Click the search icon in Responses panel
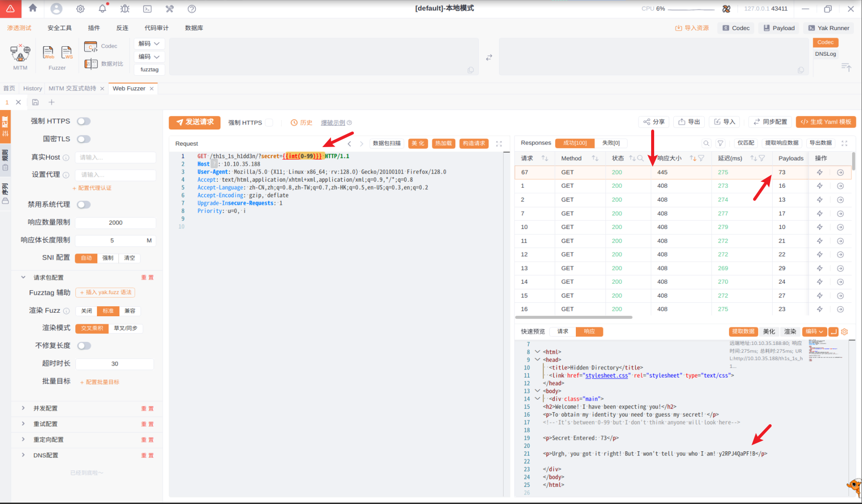Screen dimensions: 862x504 [x=706, y=143]
